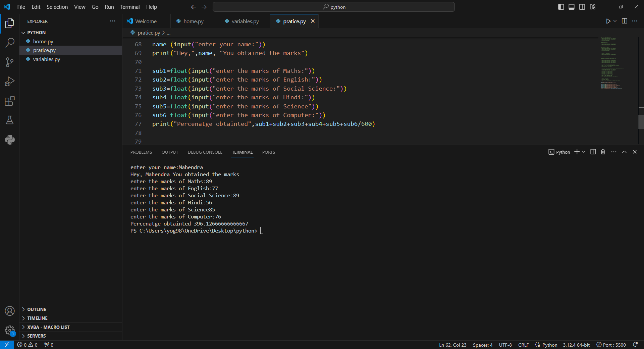Screen dimensions: 644x349
Task: Change line ending via CRLF item
Action: (x=523, y=345)
